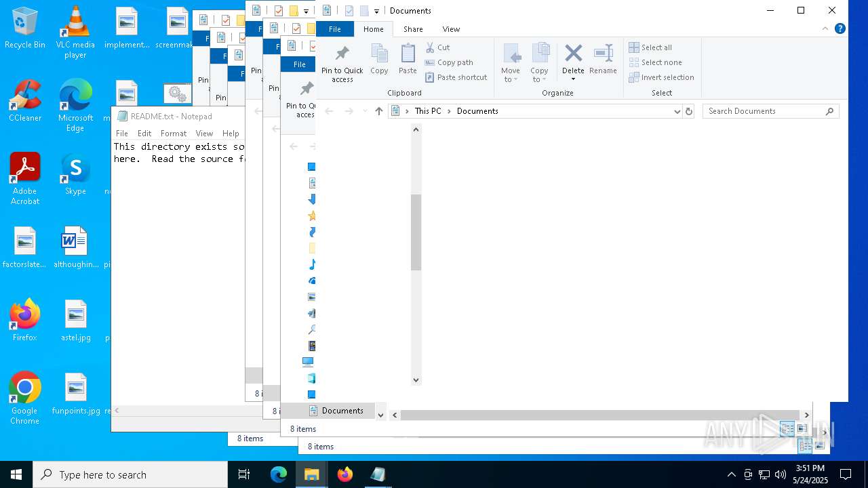Open Recycle Bin desktop icon
868x488 pixels.
pos(25,28)
